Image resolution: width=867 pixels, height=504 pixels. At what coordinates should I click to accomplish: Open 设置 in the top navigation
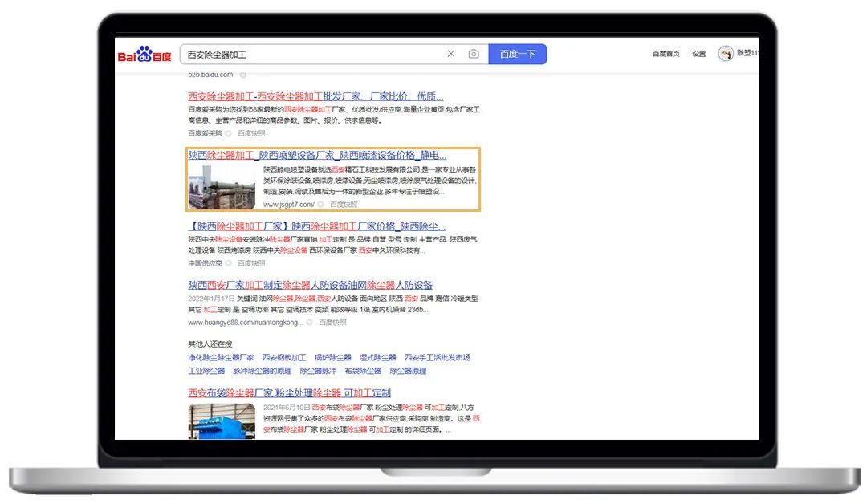(x=699, y=54)
